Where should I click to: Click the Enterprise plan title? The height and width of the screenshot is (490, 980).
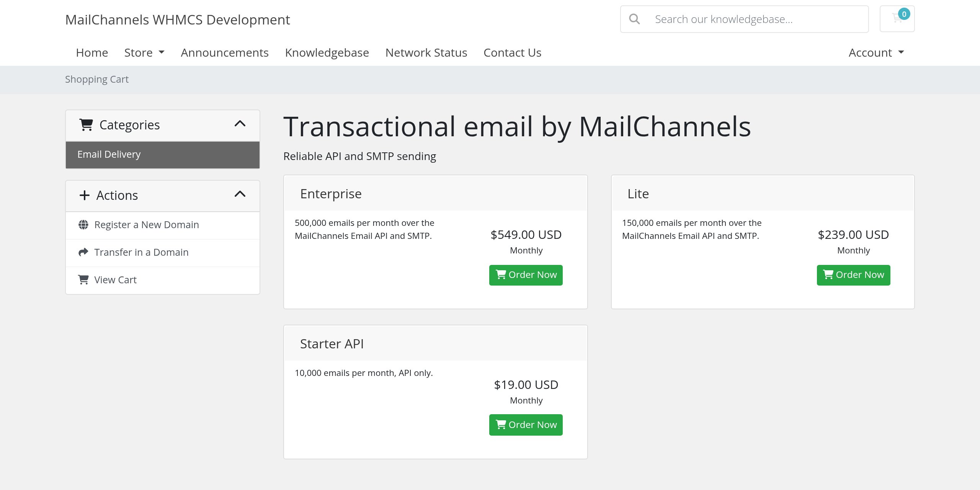click(x=331, y=194)
